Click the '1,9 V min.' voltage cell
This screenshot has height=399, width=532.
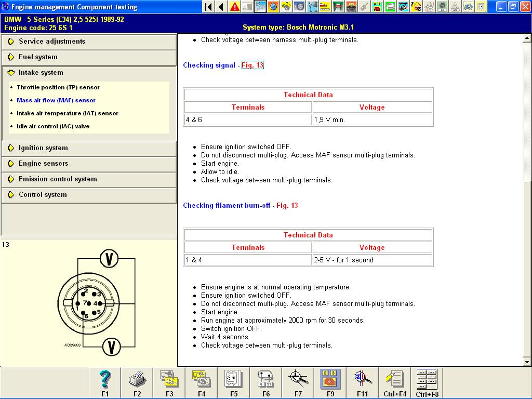click(372, 119)
